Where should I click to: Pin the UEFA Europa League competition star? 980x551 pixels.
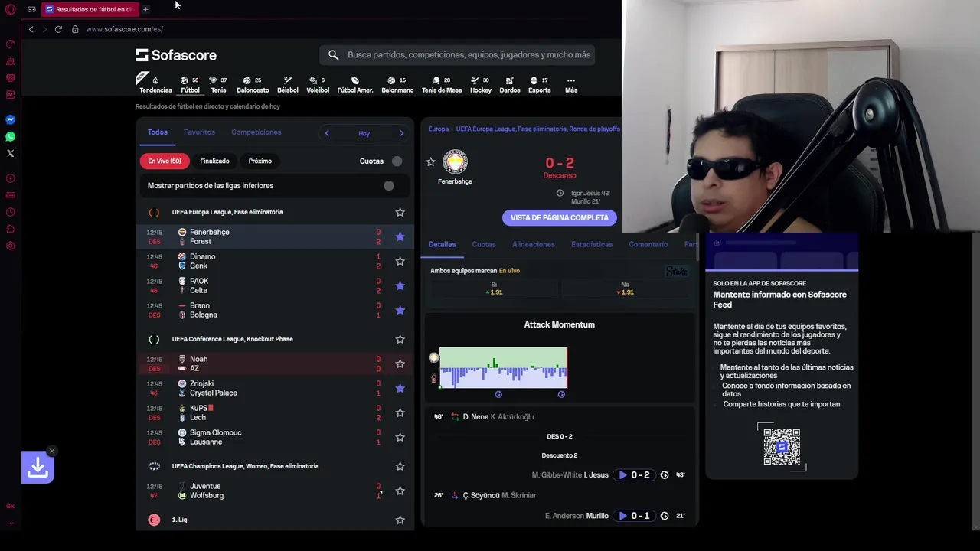click(400, 212)
